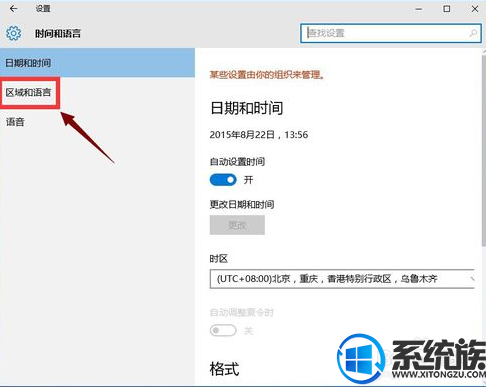
Task: Toggle the 自动调整夏令时 switch
Action: [x=223, y=331]
